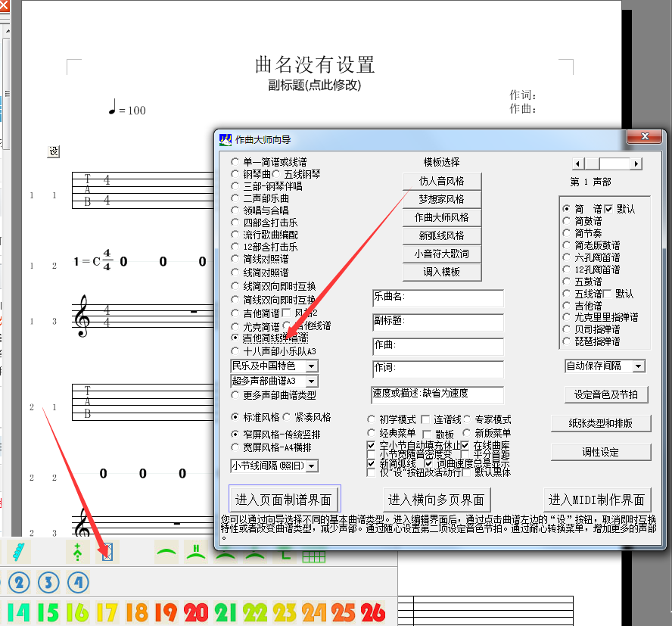672x626 pixels.
Task: Select the 紧凑风格 radio button
Action: [x=287, y=417]
